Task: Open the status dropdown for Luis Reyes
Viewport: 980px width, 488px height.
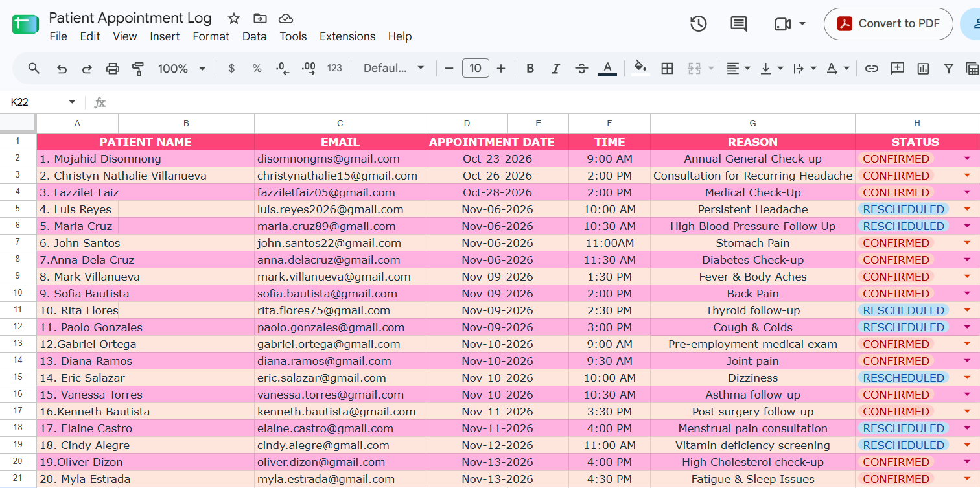Action: coord(967,209)
